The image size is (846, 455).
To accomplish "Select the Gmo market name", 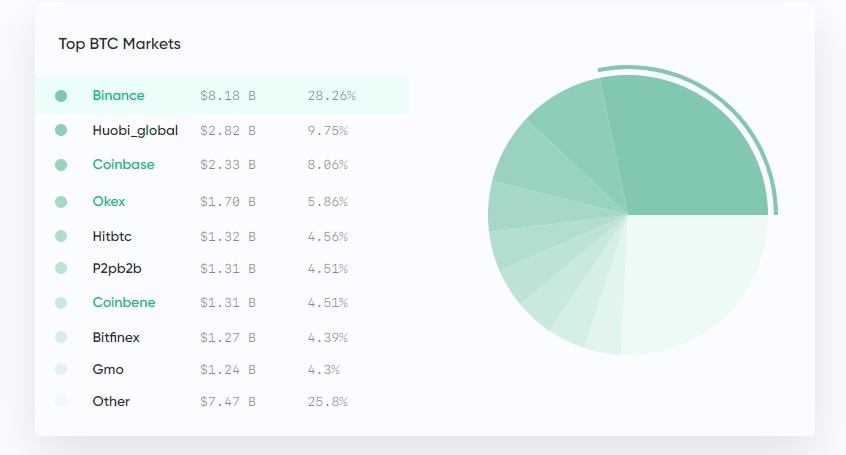I will tap(108, 369).
